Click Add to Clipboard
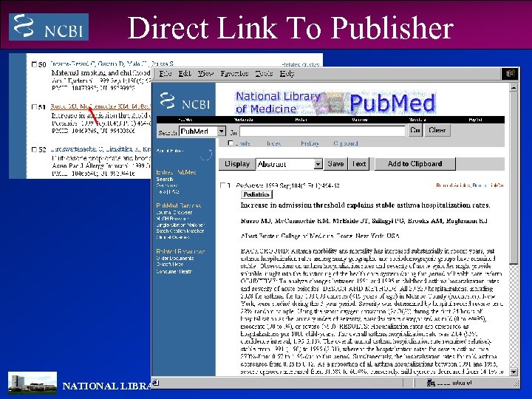This screenshot has height=399, width=532. point(415,164)
